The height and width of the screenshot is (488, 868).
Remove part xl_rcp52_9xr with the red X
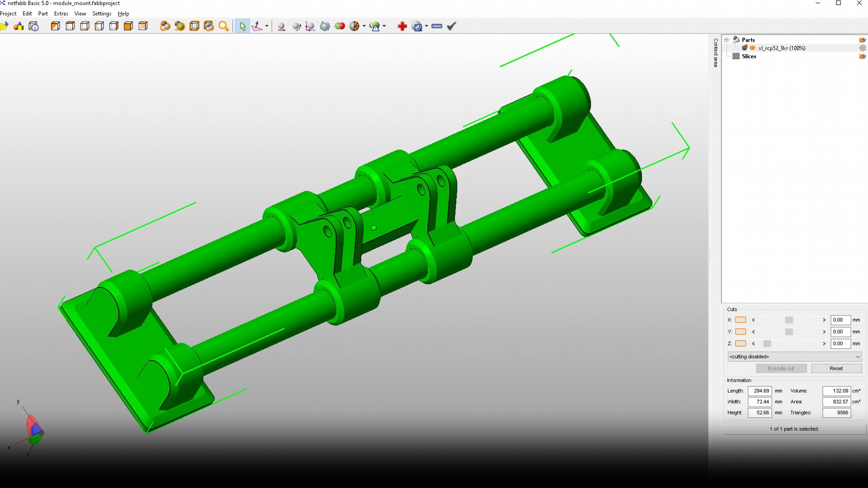(x=862, y=48)
